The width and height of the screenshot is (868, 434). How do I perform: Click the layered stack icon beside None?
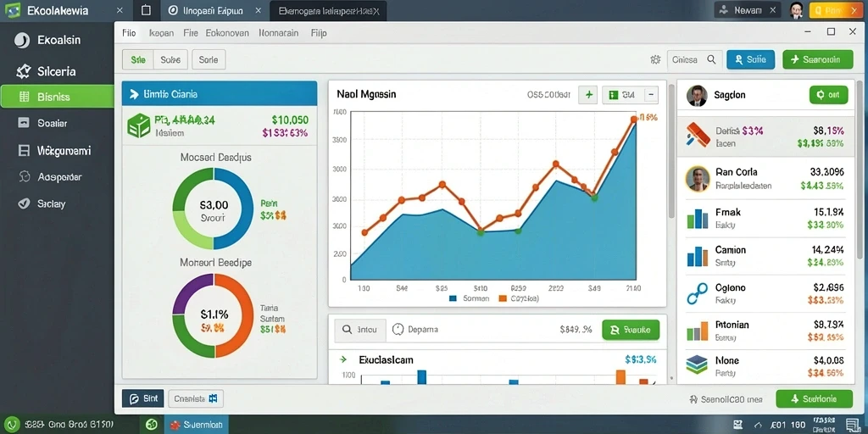[x=697, y=364]
